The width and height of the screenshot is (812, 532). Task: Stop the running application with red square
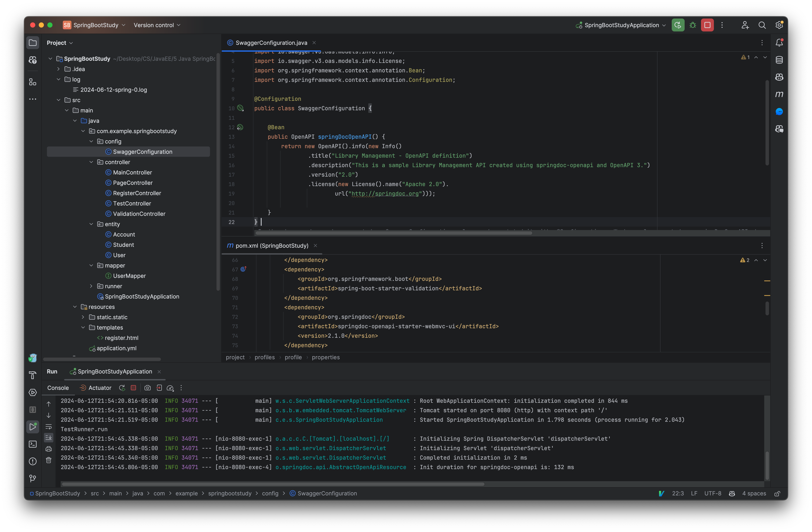(x=133, y=387)
